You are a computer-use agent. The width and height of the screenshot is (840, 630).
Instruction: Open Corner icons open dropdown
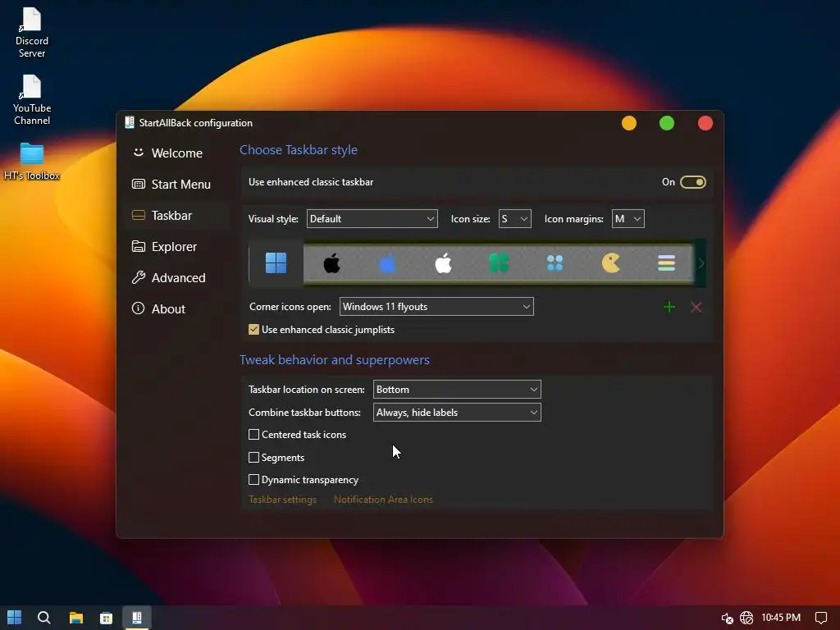click(436, 307)
